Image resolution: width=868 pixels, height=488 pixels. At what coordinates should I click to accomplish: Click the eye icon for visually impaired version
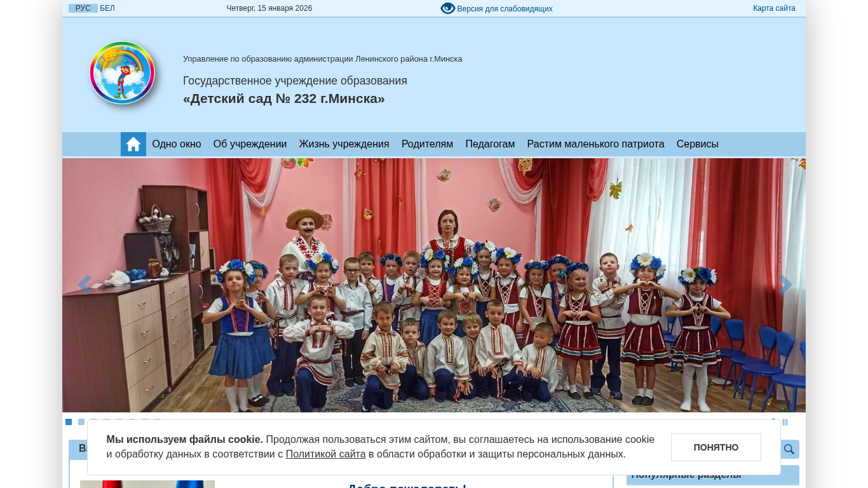click(448, 8)
